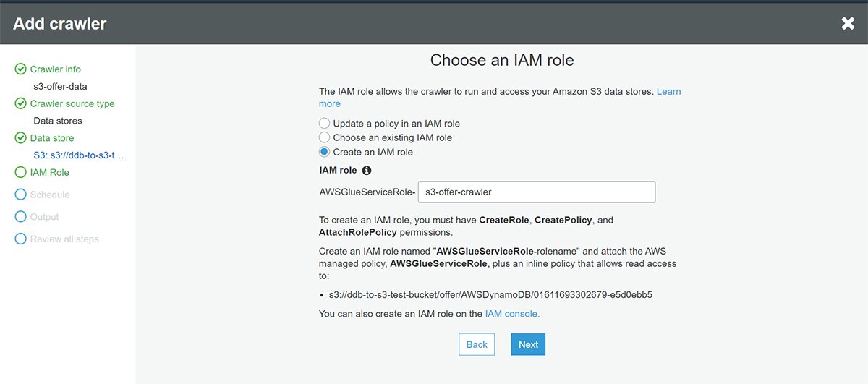Focus the IAM role name text field

[x=537, y=192]
